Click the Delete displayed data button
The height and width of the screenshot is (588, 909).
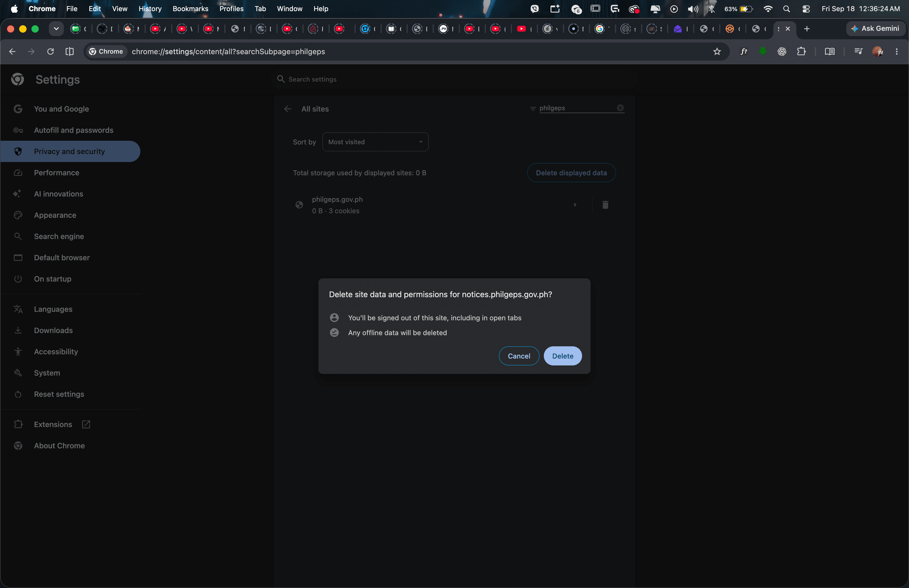click(x=571, y=172)
